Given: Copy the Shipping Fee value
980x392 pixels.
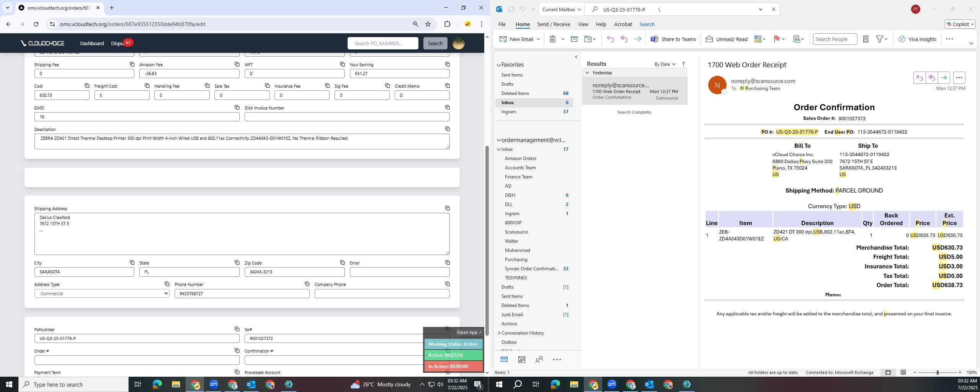Looking at the screenshot, I should 132,64.
